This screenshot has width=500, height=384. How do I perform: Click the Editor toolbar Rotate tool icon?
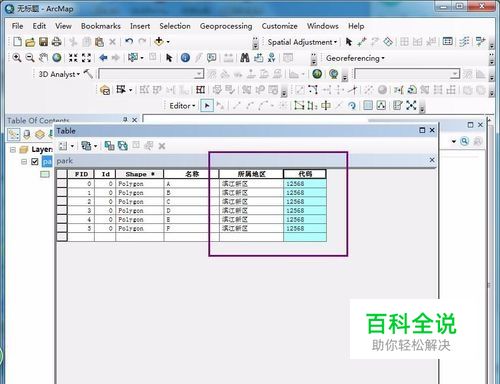352,106
